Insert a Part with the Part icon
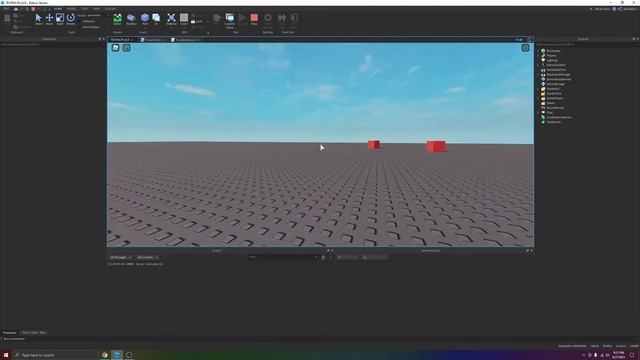 [x=145, y=18]
